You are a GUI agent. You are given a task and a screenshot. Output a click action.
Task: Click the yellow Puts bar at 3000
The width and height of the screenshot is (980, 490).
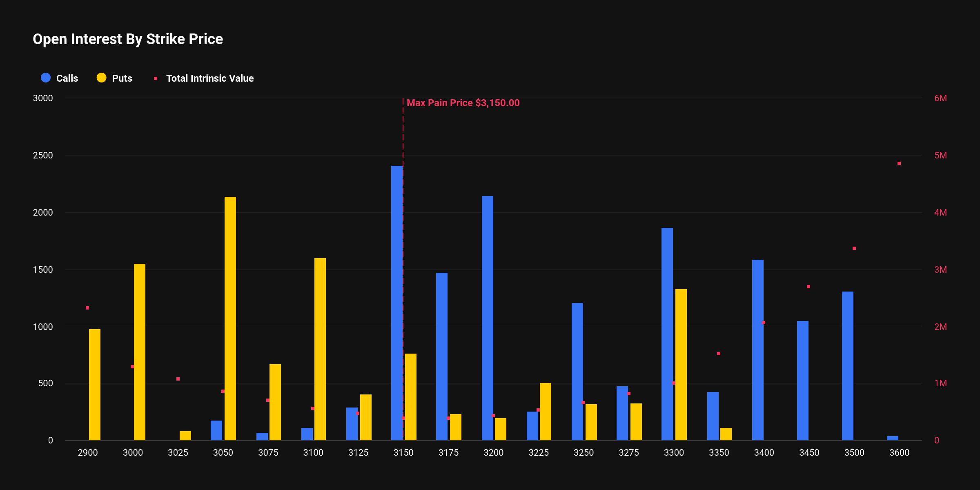(x=140, y=351)
